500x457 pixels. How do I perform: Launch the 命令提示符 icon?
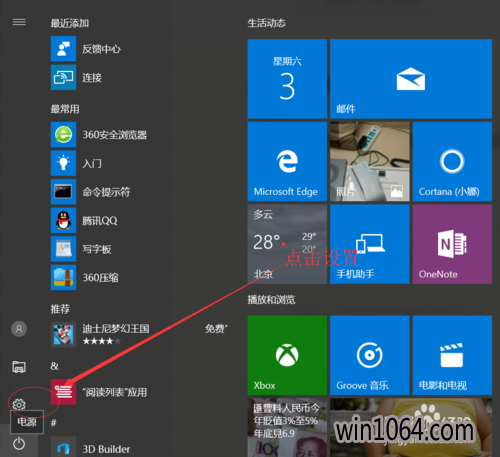click(63, 192)
